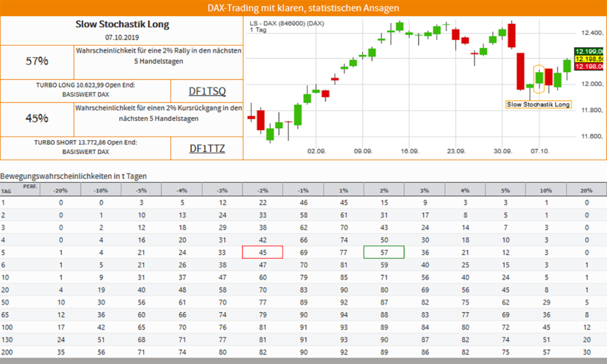Click value 35 in the 200-day row under -20%
The height and width of the screenshot is (364, 607).
click(61, 352)
